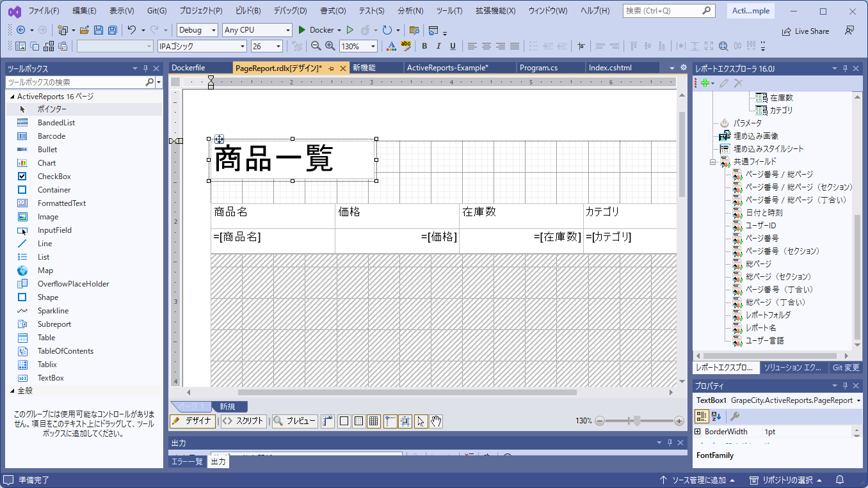Switch to エラー一覧 tab
Viewport: 868px width, 488px height.
(187, 462)
